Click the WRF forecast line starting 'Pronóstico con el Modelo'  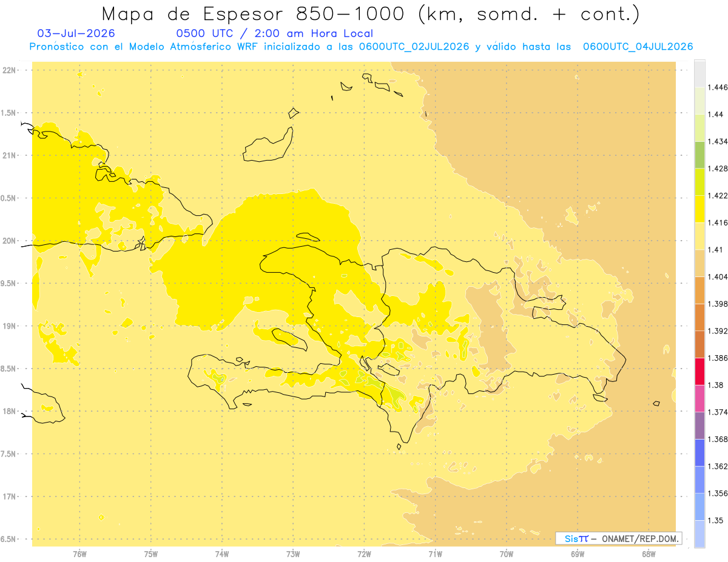361,47
